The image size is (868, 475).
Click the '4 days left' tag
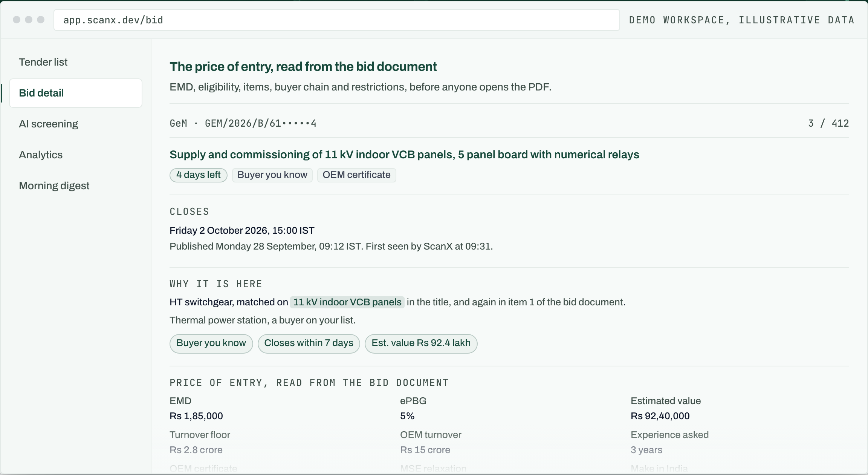coord(199,175)
